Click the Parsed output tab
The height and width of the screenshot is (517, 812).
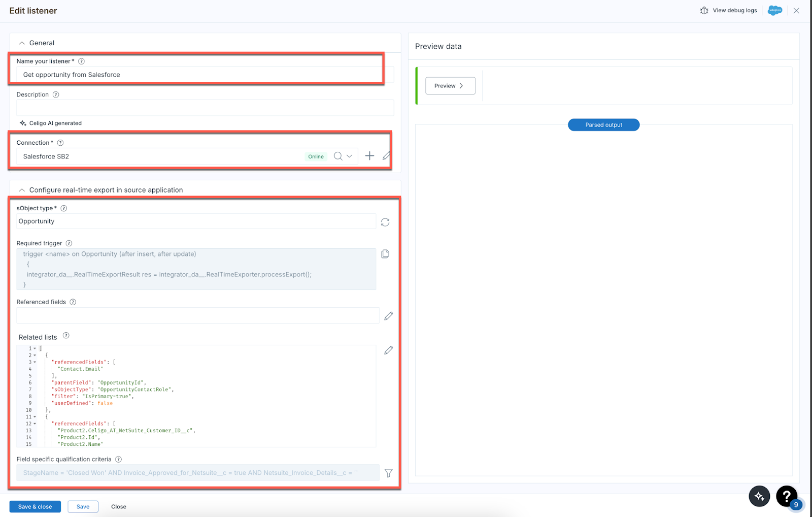click(x=603, y=125)
